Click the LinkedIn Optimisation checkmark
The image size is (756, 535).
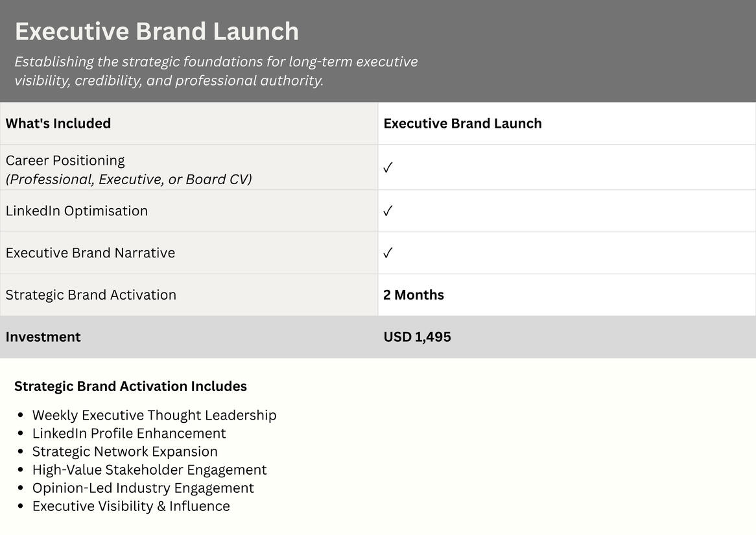click(388, 211)
